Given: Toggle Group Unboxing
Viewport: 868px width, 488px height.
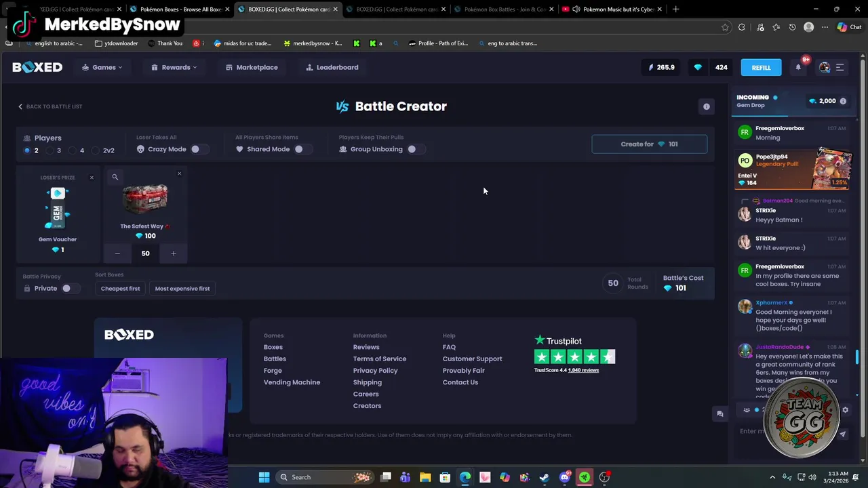Looking at the screenshot, I should (415, 149).
